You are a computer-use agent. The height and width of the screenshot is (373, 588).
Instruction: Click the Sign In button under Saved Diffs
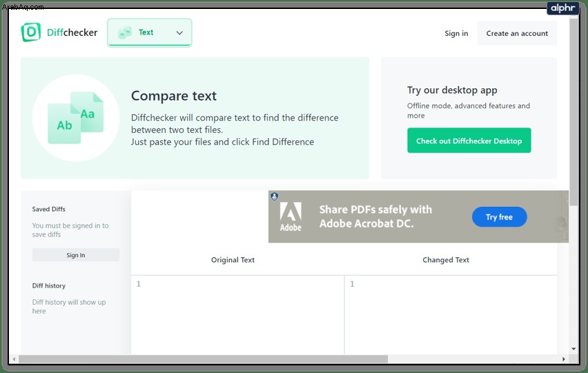[x=76, y=255]
